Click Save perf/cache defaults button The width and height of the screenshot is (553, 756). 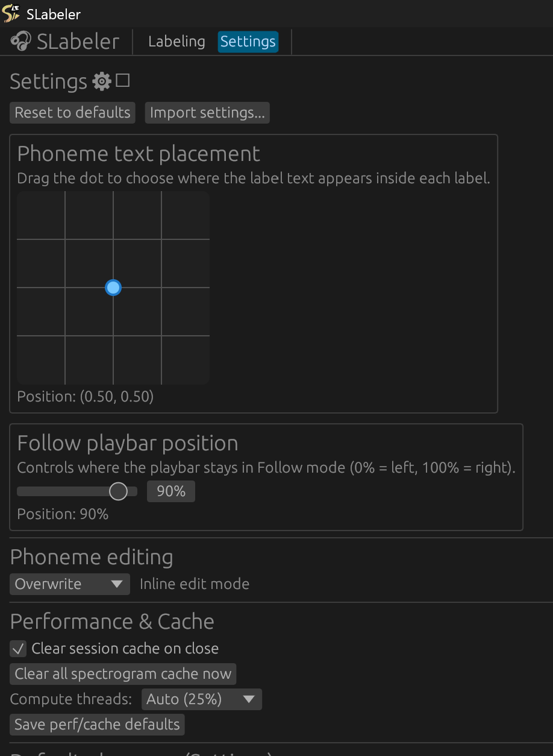click(97, 724)
